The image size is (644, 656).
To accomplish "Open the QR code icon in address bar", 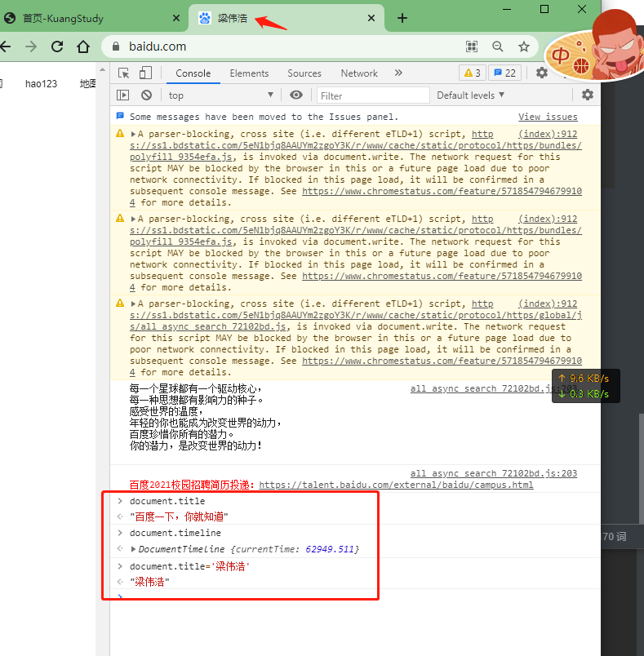I will [x=472, y=47].
